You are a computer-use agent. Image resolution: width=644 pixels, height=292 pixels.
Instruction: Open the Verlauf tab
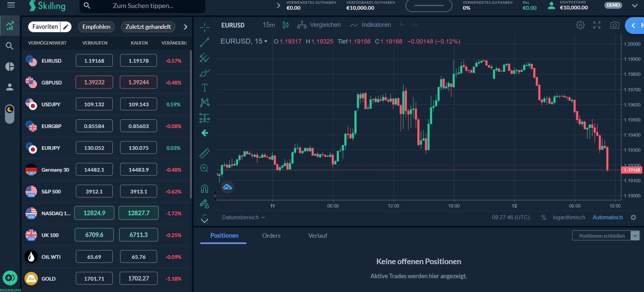pyautogui.click(x=317, y=236)
